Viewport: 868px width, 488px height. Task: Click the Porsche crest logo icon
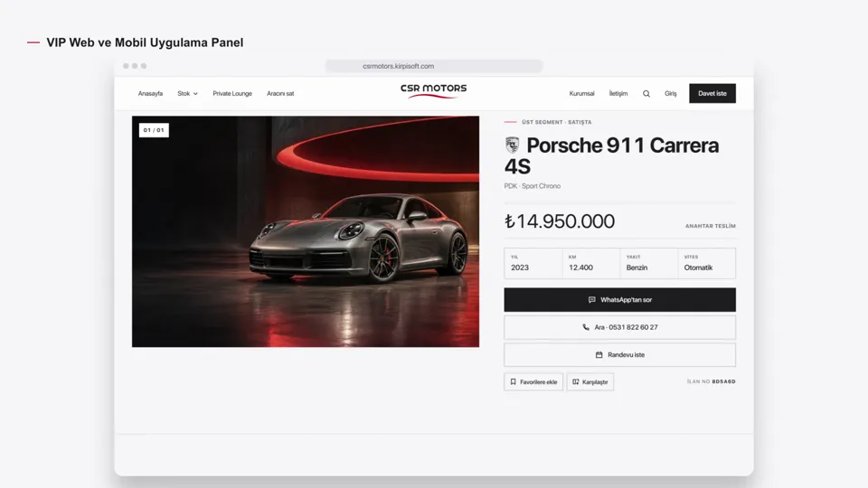click(x=513, y=145)
